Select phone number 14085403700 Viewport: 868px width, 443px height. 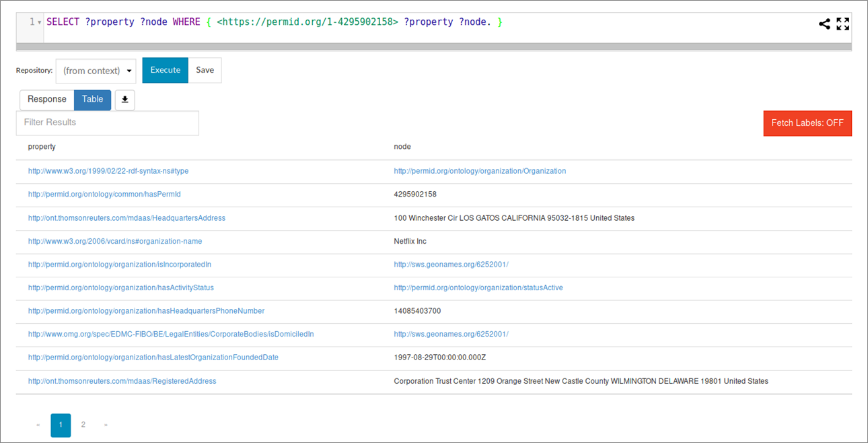pos(417,311)
